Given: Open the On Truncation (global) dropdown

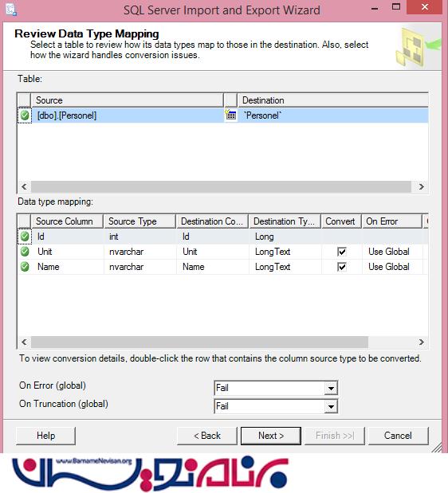Looking at the screenshot, I should point(331,406).
